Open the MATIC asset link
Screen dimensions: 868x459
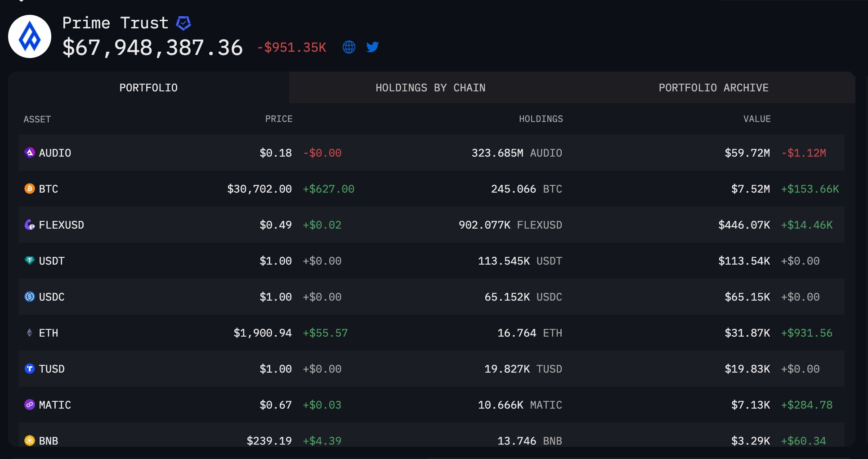coord(55,405)
